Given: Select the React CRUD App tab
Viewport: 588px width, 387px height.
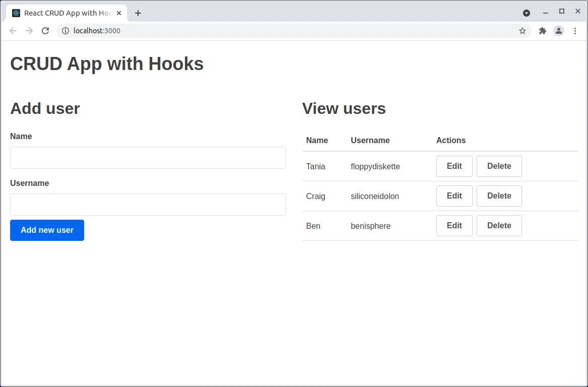Looking at the screenshot, I should pos(67,13).
